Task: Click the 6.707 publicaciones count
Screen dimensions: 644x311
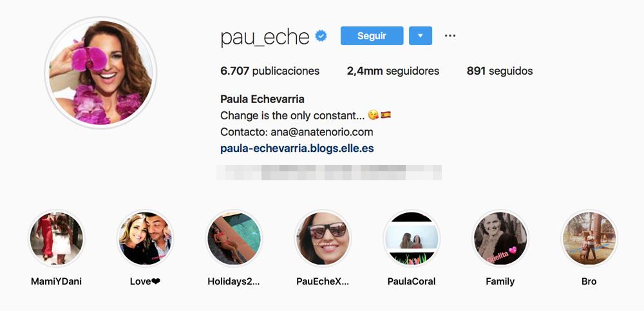Action: 270,71
